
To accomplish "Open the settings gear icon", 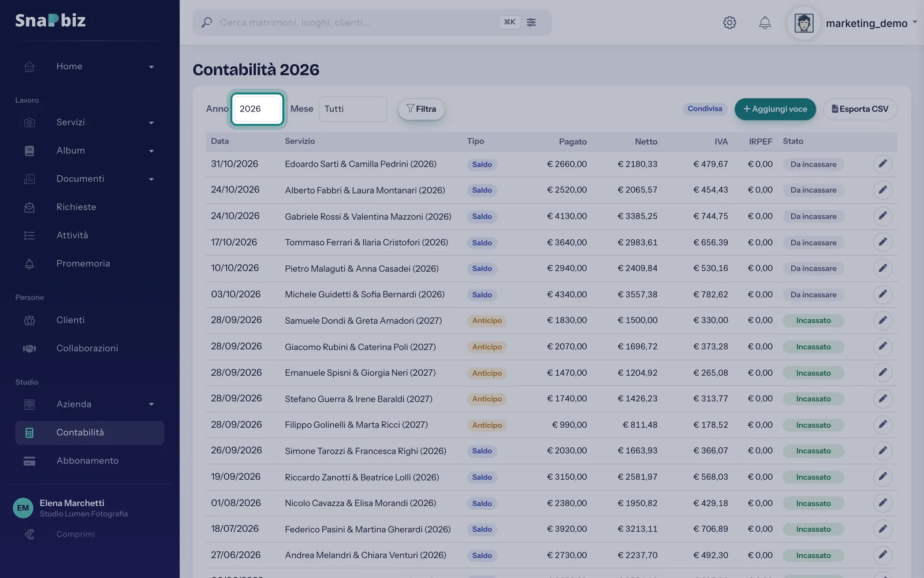I will [x=729, y=23].
